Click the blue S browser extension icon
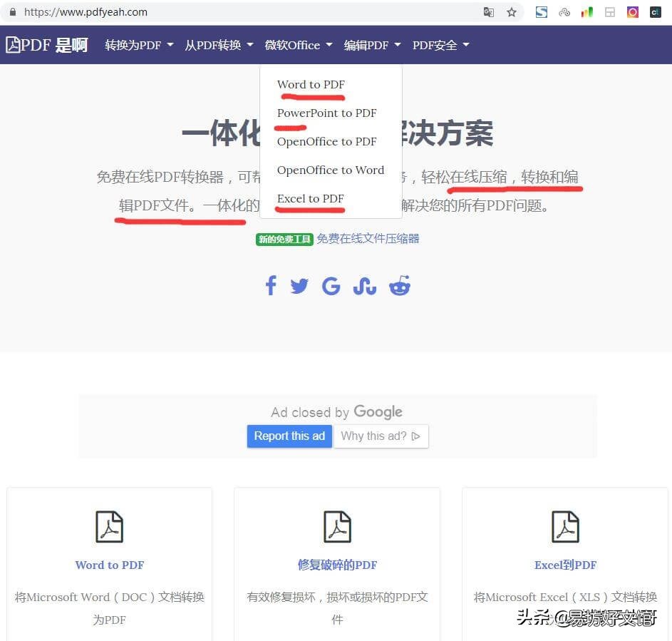This screenshot has height=641, width=672. click(542, 12)
